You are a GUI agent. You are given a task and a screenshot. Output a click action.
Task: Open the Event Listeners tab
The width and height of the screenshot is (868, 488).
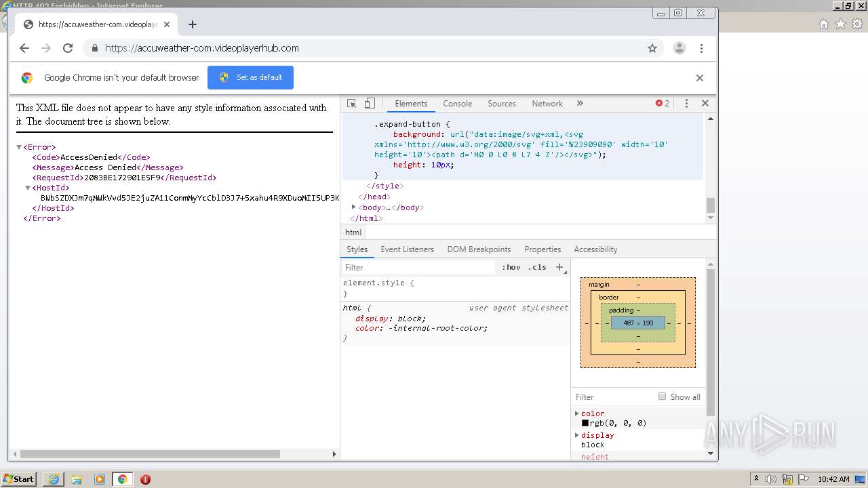coord(407,249)
